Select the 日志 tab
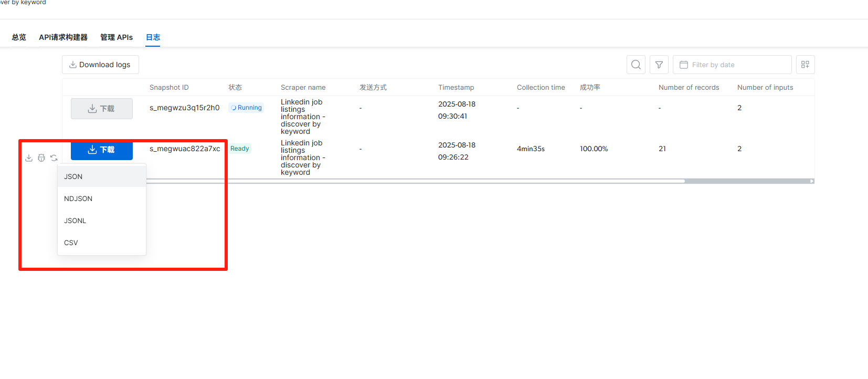The width and height of the screenshot is (868, 379). coord(153,37)
